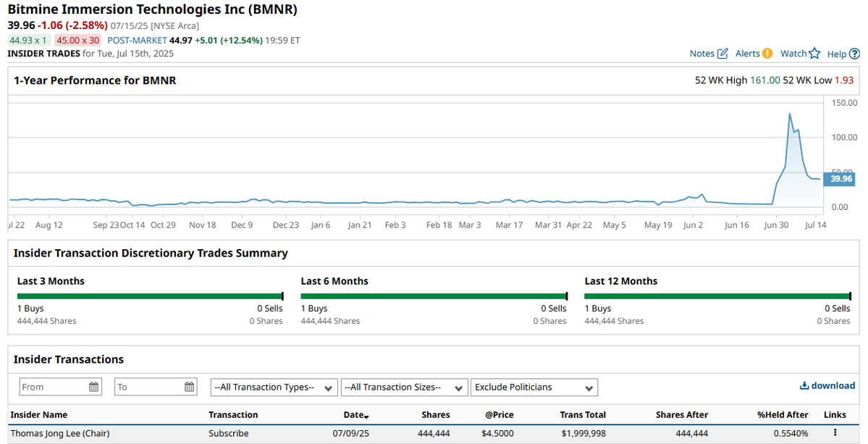
Task: Click the Shares After column header
Action: (682, 414)
